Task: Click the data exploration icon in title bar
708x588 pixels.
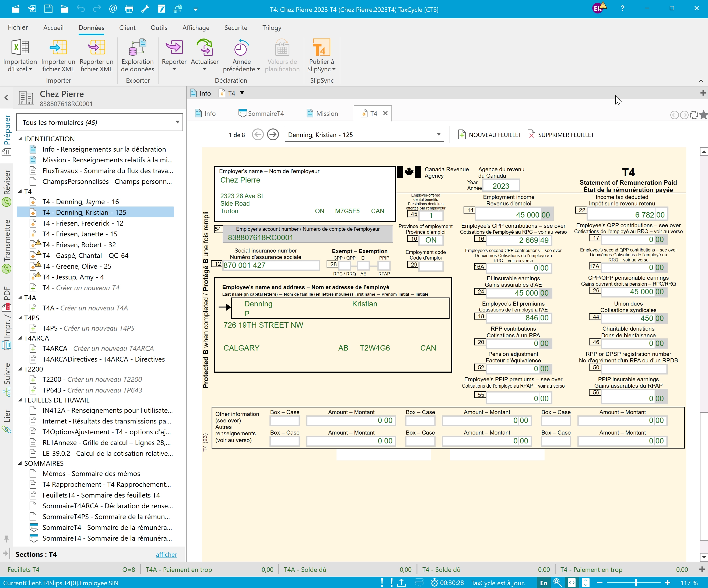Action: tap(178, 9)
